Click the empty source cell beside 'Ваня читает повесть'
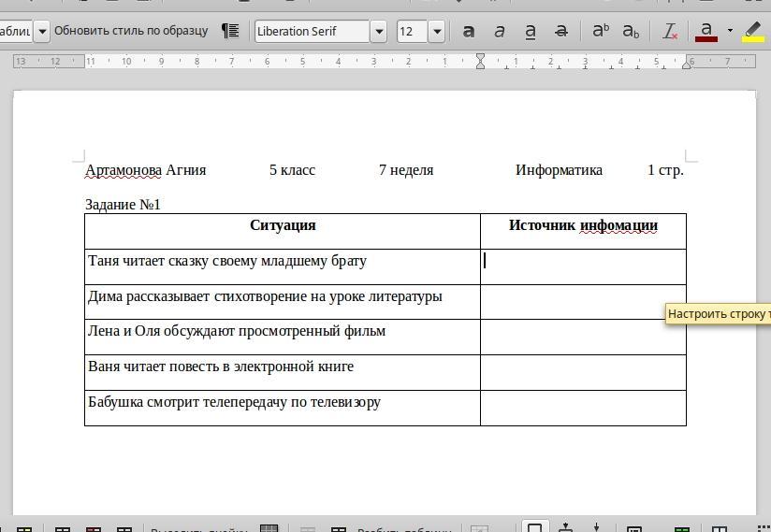This screenshot has width=771, height=532. [583, 373]
